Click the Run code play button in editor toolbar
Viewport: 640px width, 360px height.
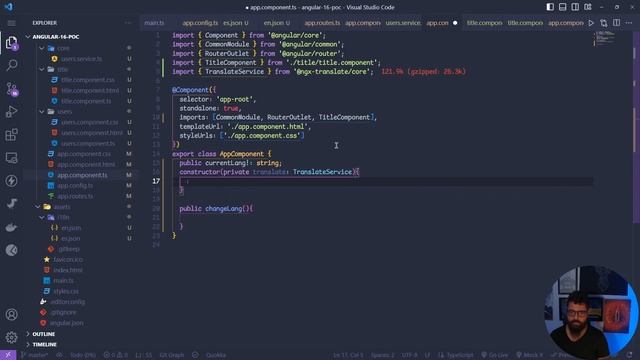[x=591, y=23]
